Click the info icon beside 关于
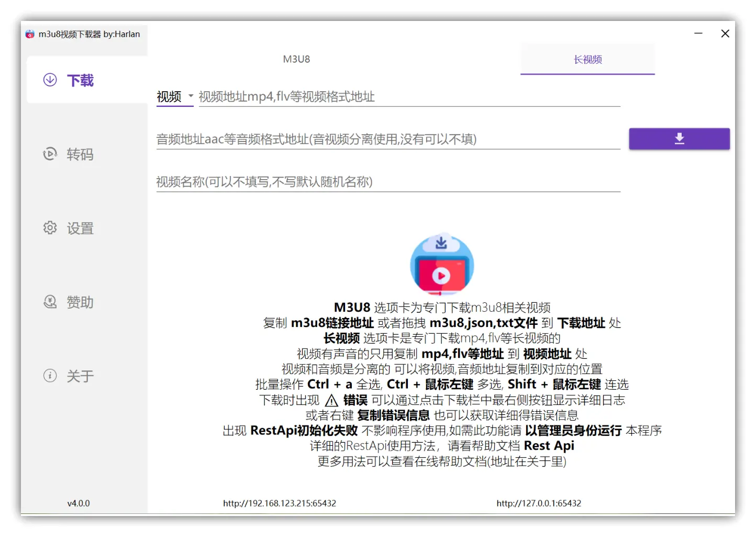 pyautogui.click(x=50, y=376)
